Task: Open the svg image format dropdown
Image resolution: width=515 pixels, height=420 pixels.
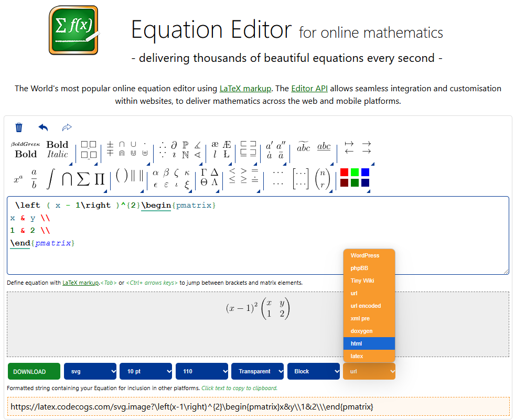Action: 90,371
